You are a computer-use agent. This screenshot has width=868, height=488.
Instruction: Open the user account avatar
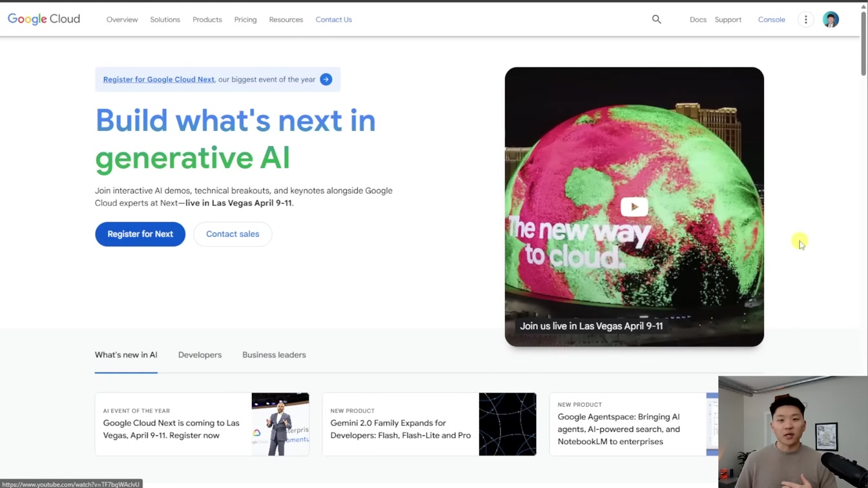pyautogui.click(x=831, y=19)
